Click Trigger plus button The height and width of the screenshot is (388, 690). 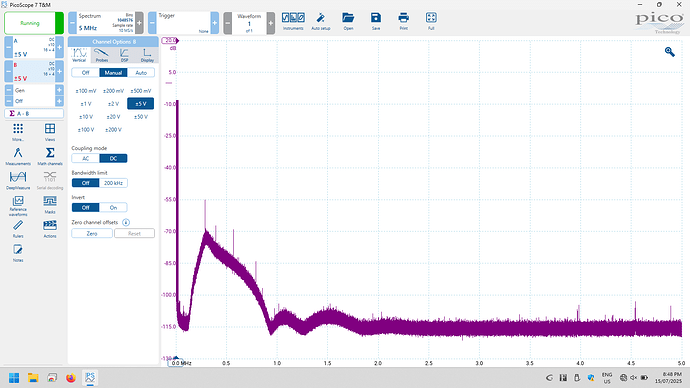click(x=214, y=23)
